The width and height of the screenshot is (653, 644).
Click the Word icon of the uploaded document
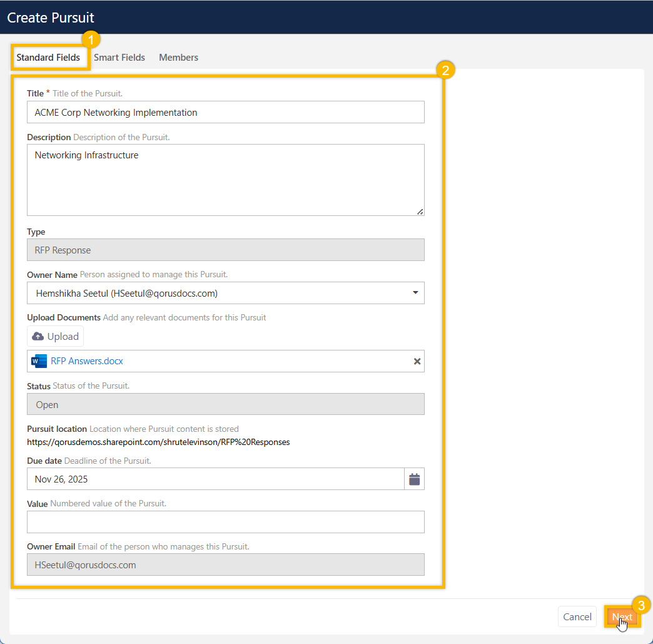39,361
